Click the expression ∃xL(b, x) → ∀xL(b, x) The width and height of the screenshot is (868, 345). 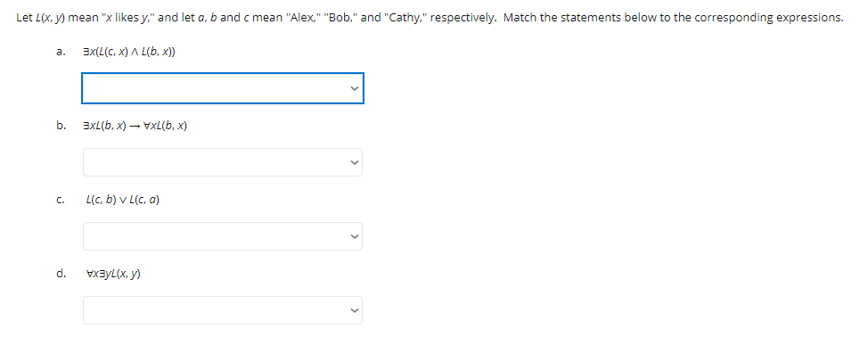[135, 126]
